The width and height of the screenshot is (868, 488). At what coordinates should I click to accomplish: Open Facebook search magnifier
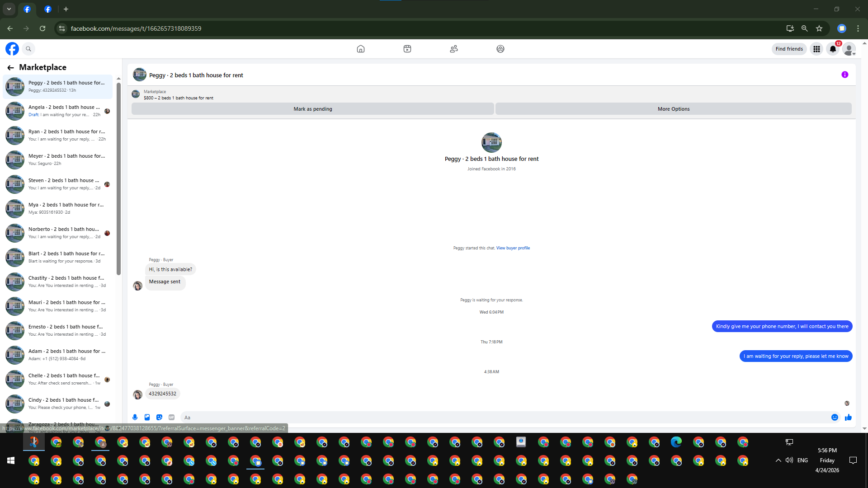28,49
